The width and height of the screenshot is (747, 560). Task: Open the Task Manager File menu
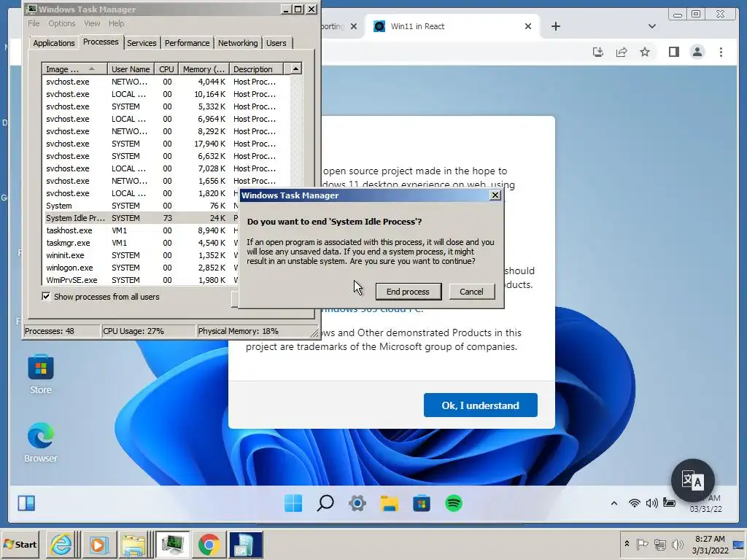coord(34,23)
